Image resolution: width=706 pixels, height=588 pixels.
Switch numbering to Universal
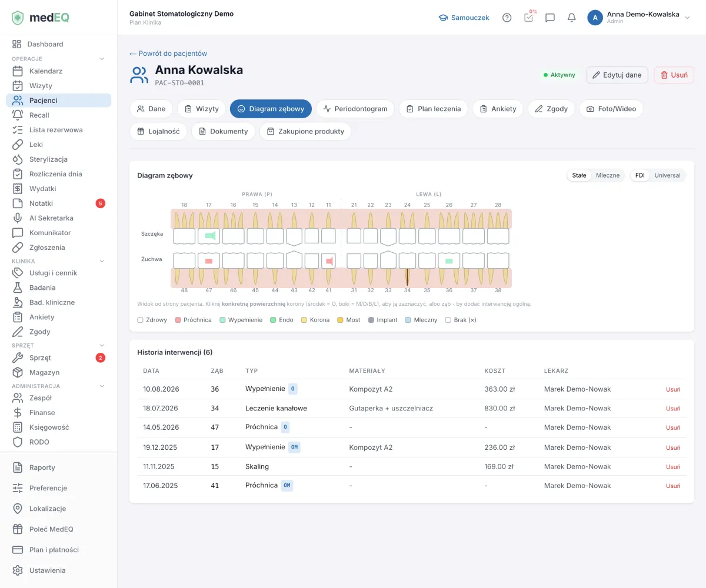[x=667, y=175]
